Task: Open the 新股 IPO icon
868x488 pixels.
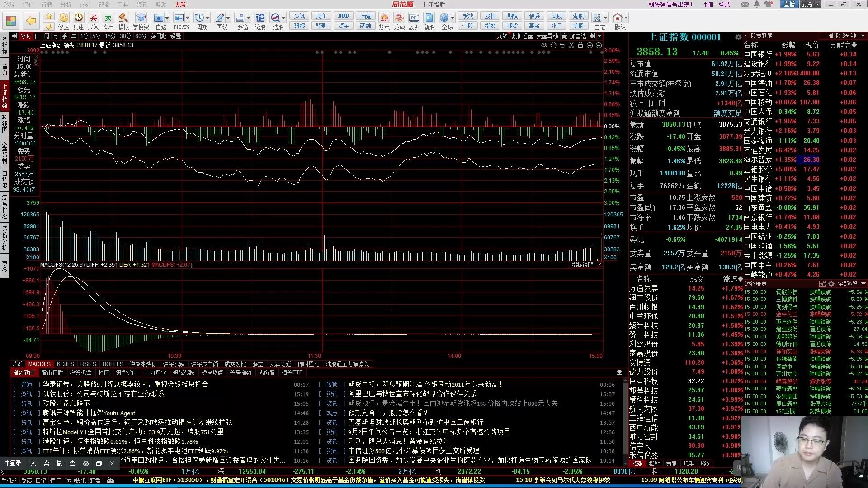Action: pos(429,18)
